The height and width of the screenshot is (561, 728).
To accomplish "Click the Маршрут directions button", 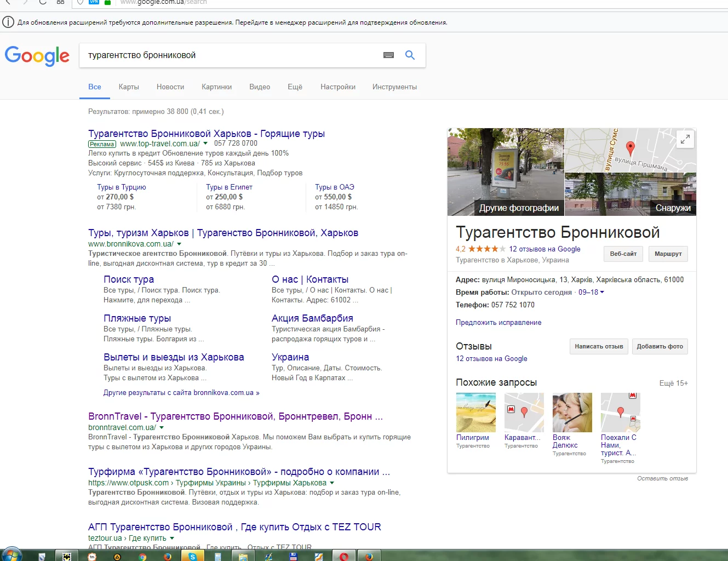I will (x=668, y=254).
